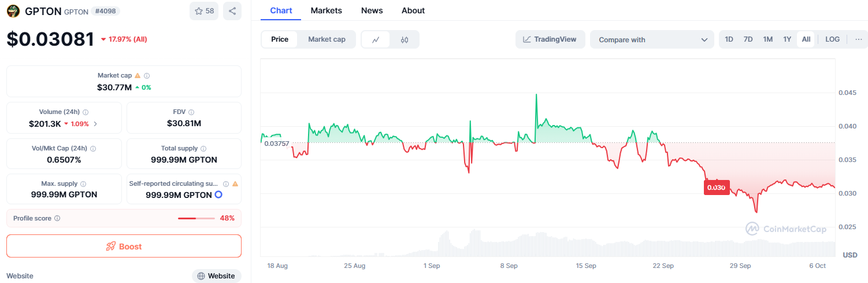Open the Compare with dropdown
868x283 pixels.
pyautogui.click(x=652, y=39)
